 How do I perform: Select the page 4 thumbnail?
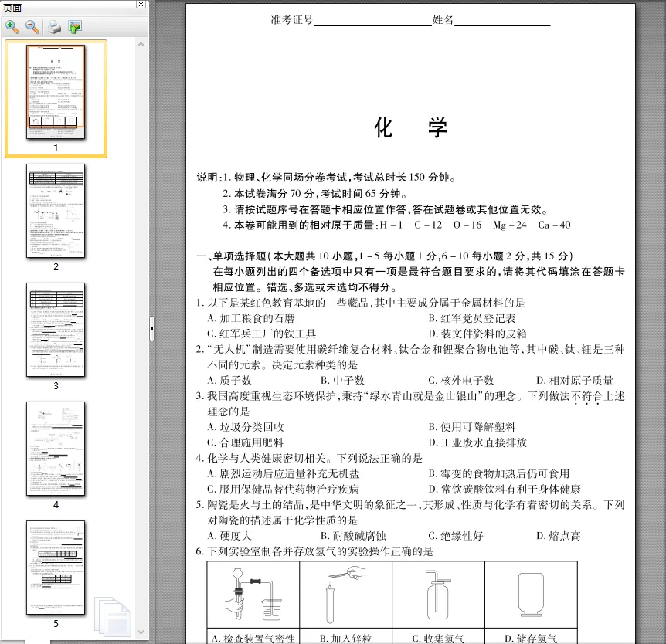coord(55,448)
